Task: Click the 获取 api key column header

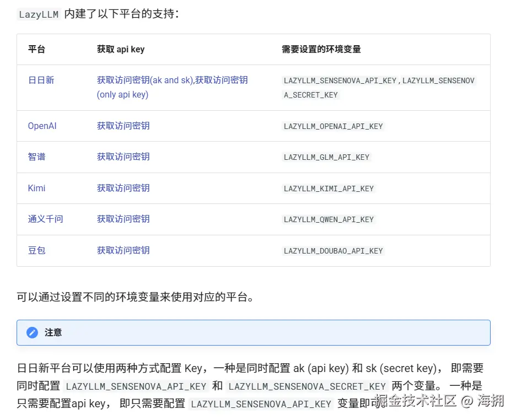Action: click(121, 50)
